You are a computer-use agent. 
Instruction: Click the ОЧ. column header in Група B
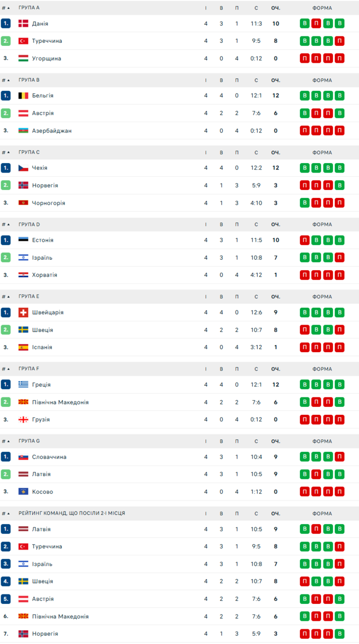(276, 80)
